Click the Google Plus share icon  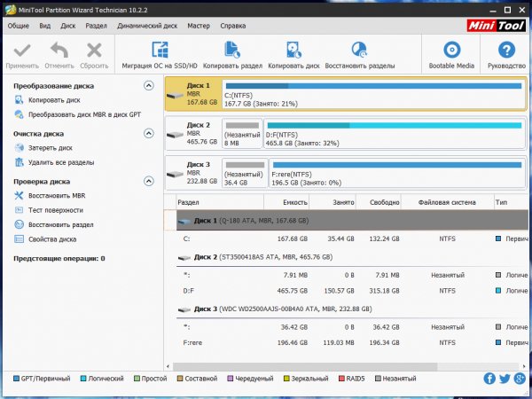[x=520, y=379]
